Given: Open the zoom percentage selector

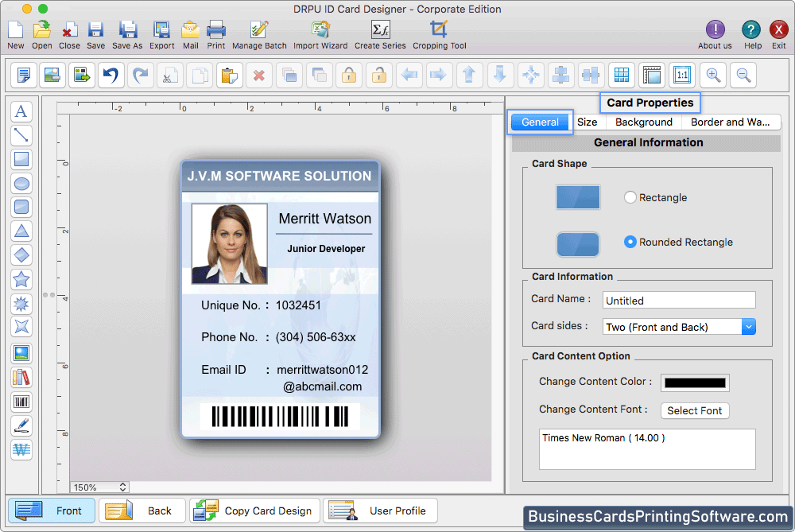Looking at the screenshot, I should tap(99, 487).
